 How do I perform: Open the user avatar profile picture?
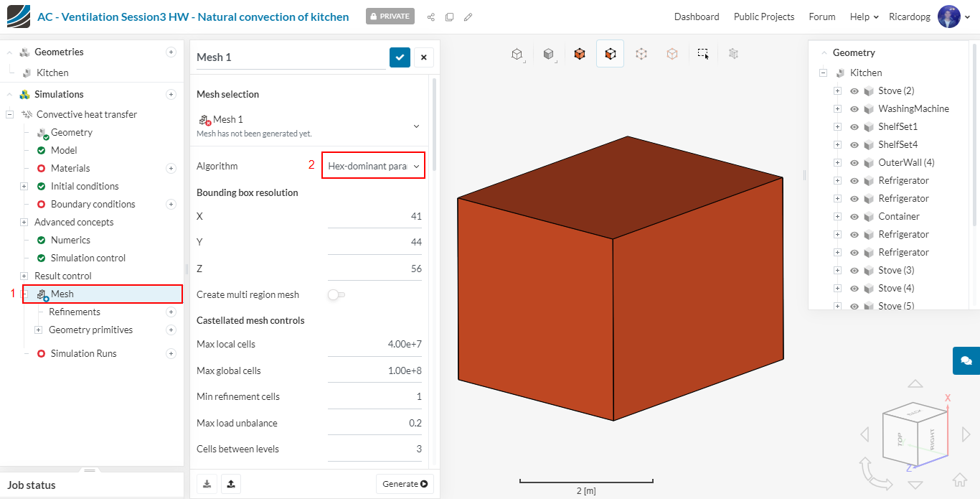pos(949,17)
